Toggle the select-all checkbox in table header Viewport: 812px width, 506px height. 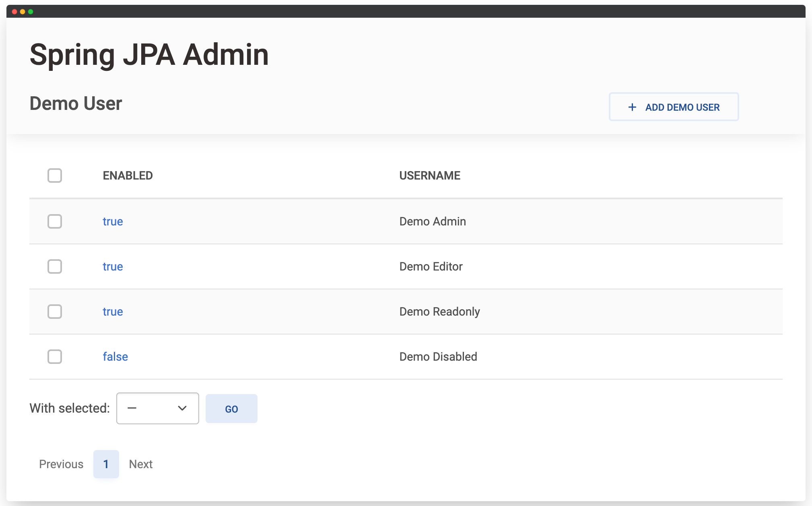tap(55, 176)
